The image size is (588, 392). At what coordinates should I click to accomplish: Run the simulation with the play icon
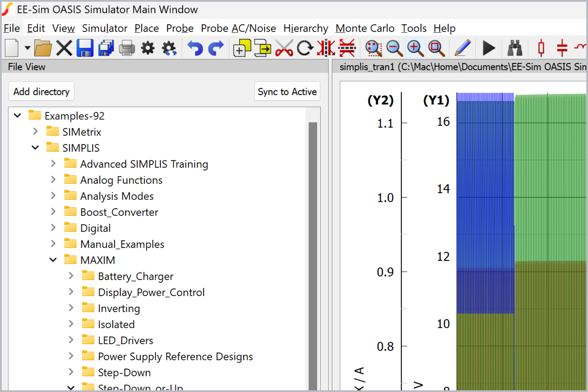pos(488,48)
